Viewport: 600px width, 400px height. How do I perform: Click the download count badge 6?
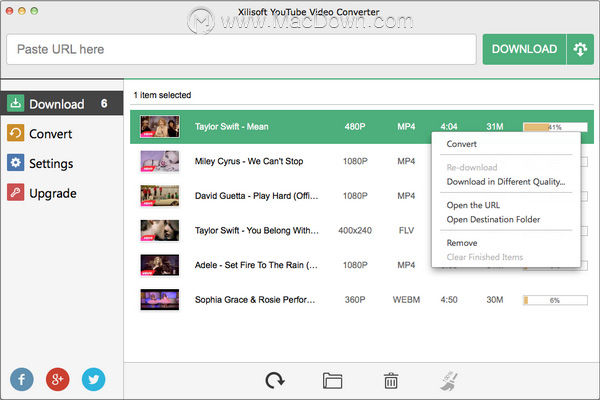point(104,103)
